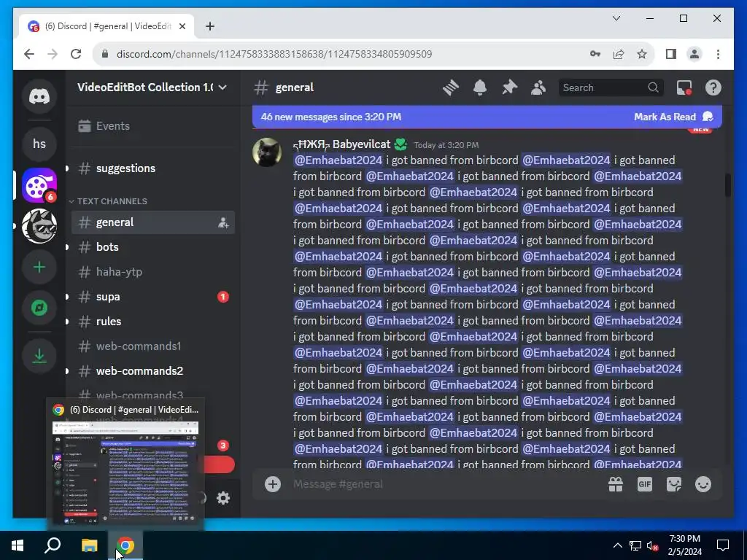This screenshot has width=747, height=560.
Task: Open muted volume tray icon
Action: (x=652, y=545)
